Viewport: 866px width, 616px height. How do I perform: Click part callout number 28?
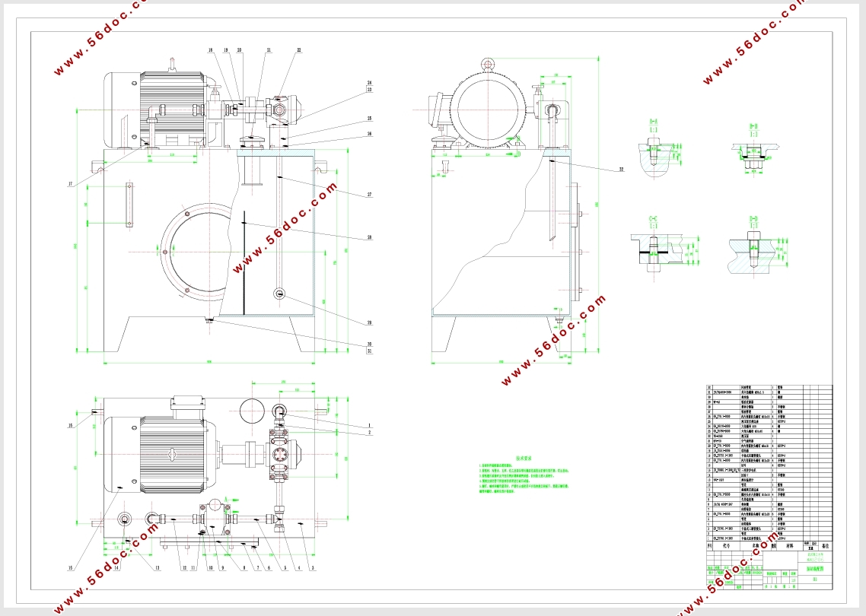coord(370,237)
